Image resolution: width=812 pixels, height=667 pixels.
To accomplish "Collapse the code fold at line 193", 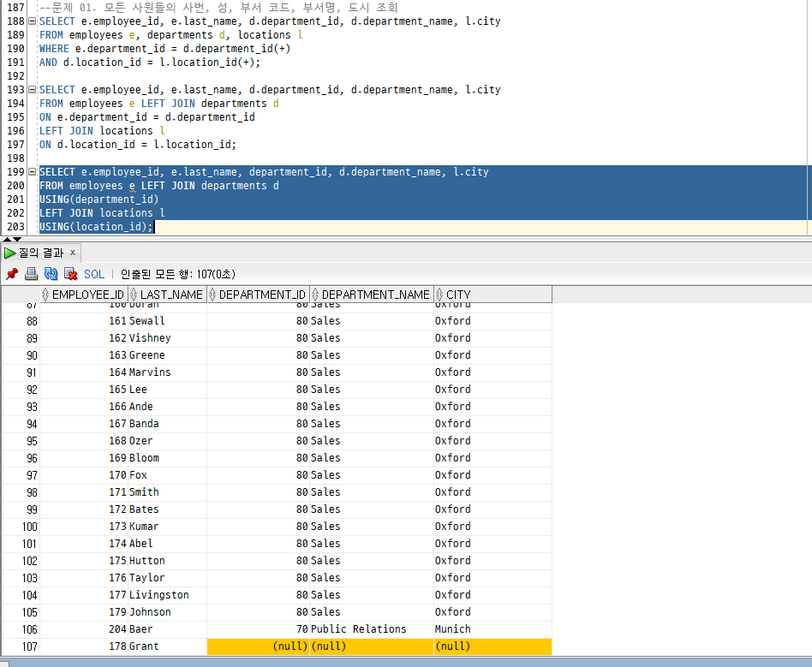I will click(x=32, y=90).
